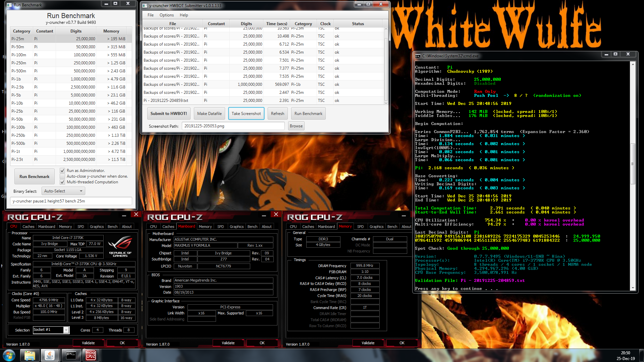Click Refresh in HWBOT Submitter
Screen dimensions: 644x362
pos(277,114)
